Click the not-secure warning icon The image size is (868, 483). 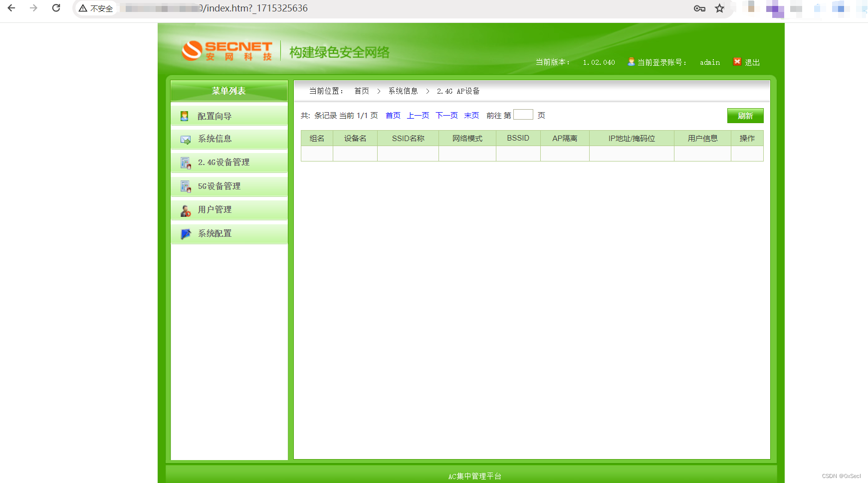click(83, 8)
